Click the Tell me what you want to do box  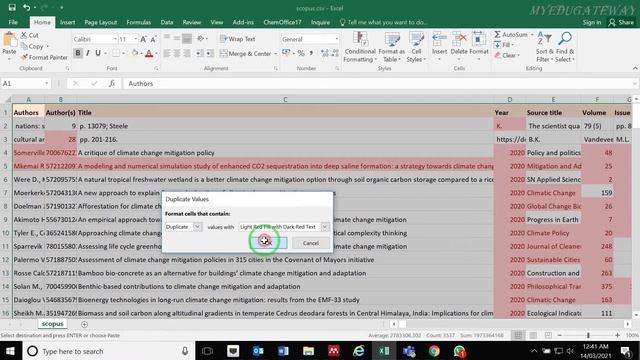384,22
